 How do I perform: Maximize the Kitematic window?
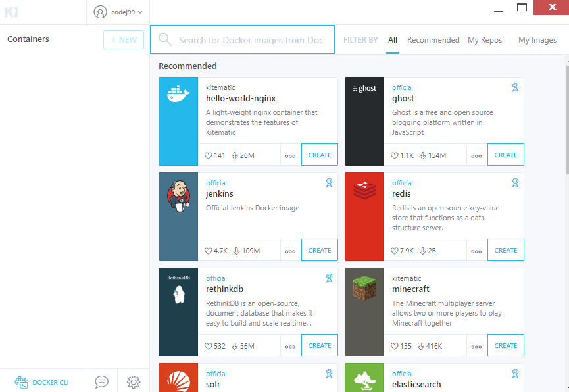[x=522, y=7]
